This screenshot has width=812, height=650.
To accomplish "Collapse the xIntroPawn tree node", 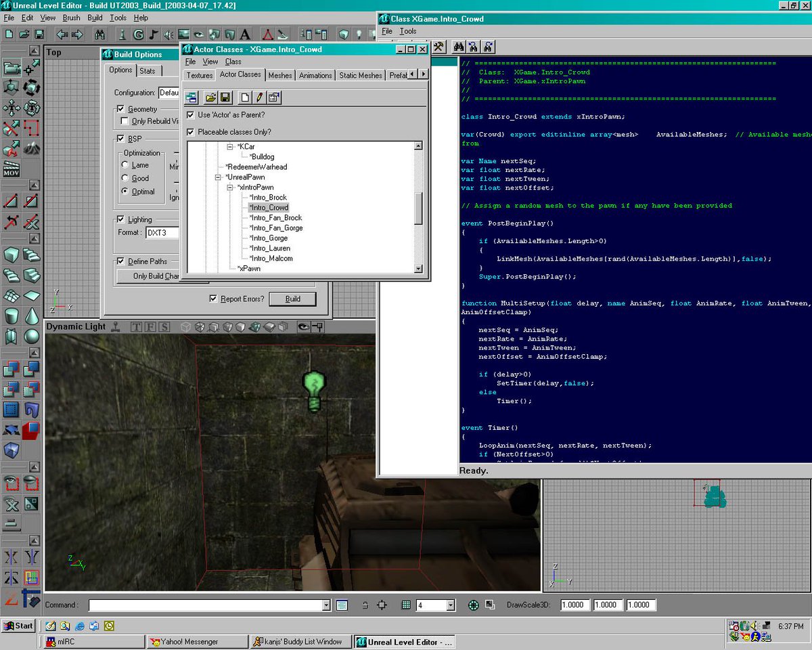I will 230,187.
